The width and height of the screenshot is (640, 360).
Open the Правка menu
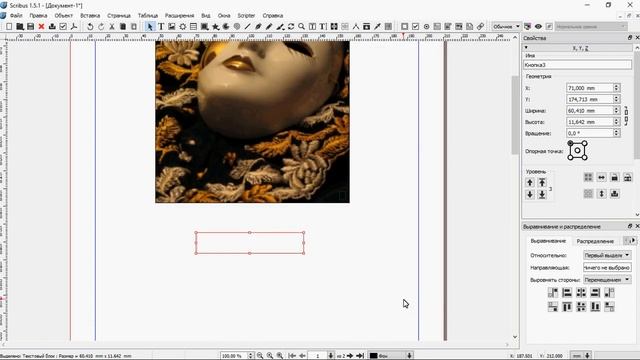38,16
